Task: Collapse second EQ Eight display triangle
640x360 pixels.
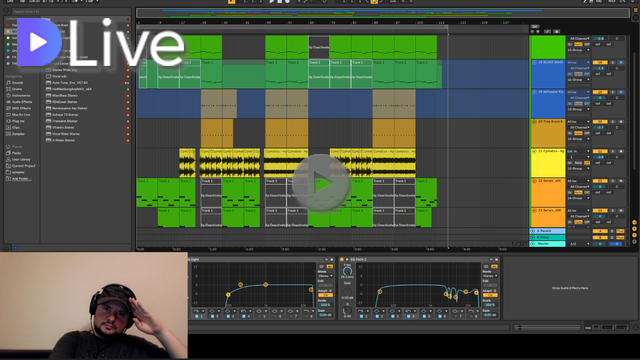Action: (x=347, y=260)
